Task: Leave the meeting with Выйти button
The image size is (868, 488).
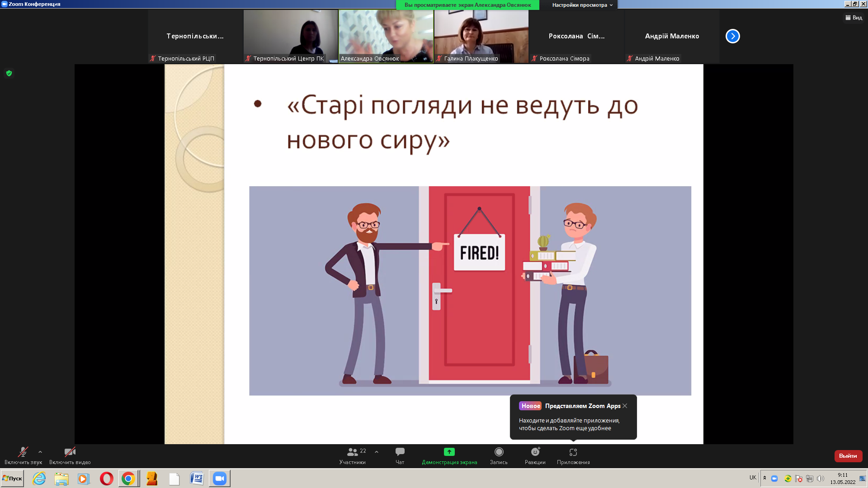Action: (848, 456)
